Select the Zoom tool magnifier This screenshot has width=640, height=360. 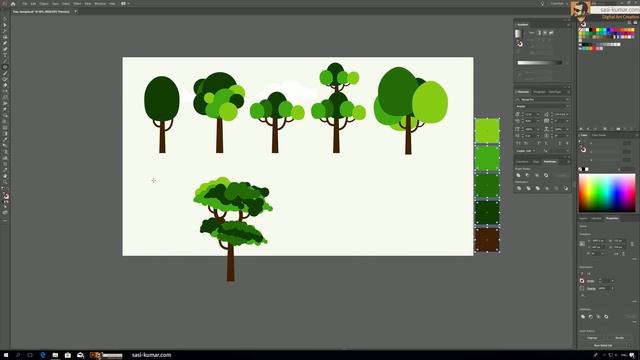click(5, 182)
